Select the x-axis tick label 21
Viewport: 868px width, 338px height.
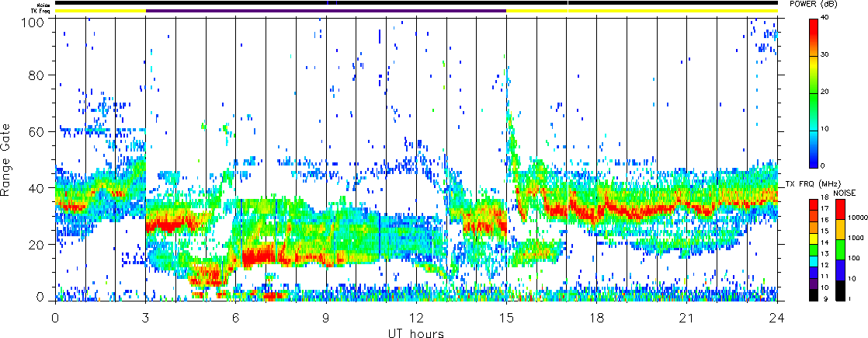click(x=687, y=318)
